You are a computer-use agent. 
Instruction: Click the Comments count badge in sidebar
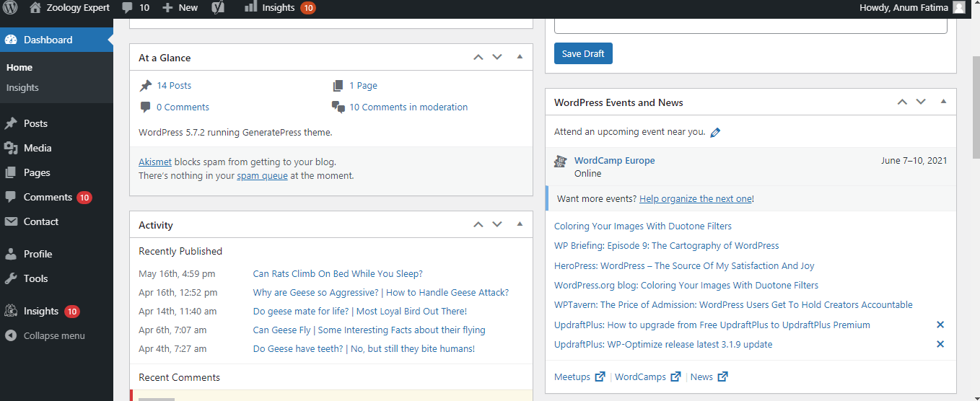pyautogui.click(x=84, y=197)
